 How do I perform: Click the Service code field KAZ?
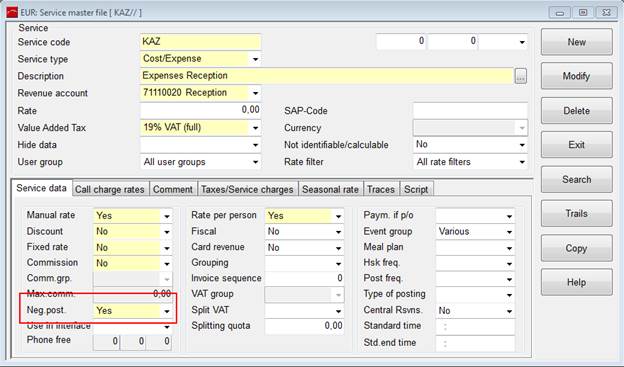point(201,42)
